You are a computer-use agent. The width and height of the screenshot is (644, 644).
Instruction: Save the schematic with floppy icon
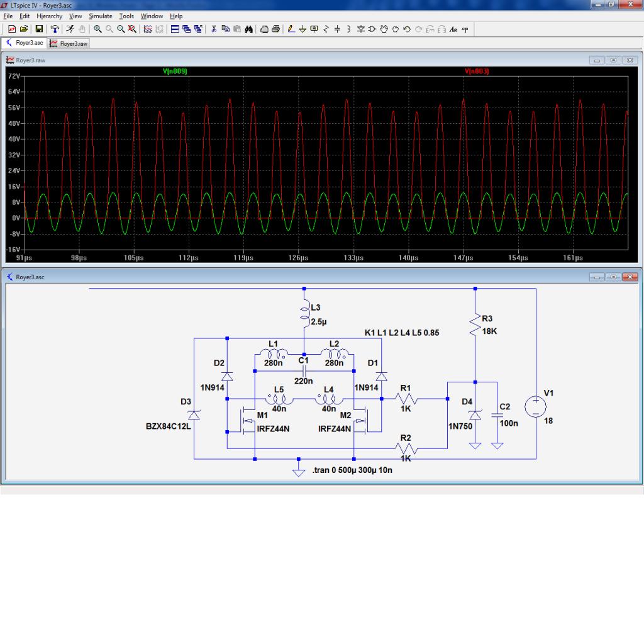[x=39, y=29]
